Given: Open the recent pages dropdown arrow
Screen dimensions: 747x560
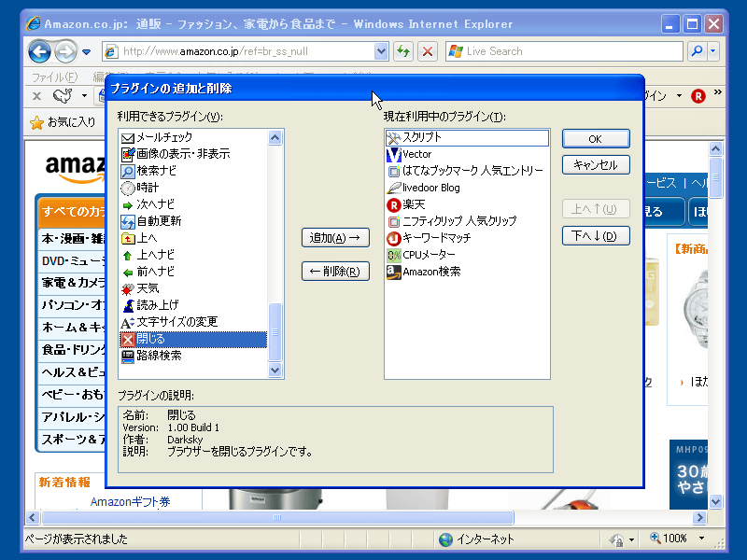Looking at the screenshot, I should point(86,52).
